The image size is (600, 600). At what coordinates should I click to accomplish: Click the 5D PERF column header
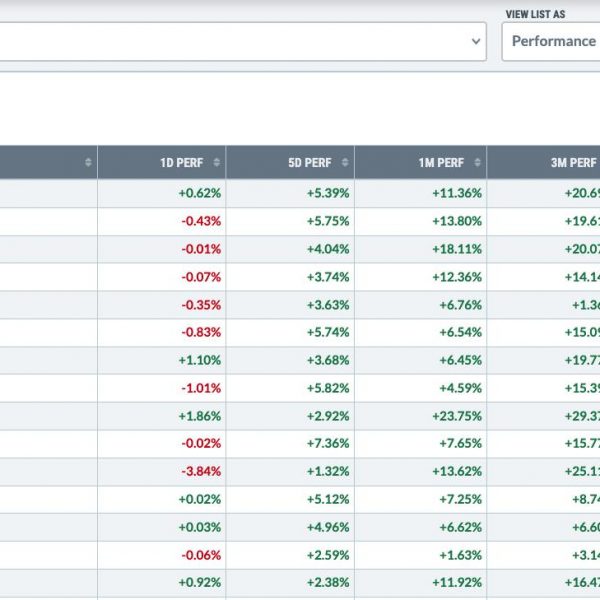pos(290,162)
